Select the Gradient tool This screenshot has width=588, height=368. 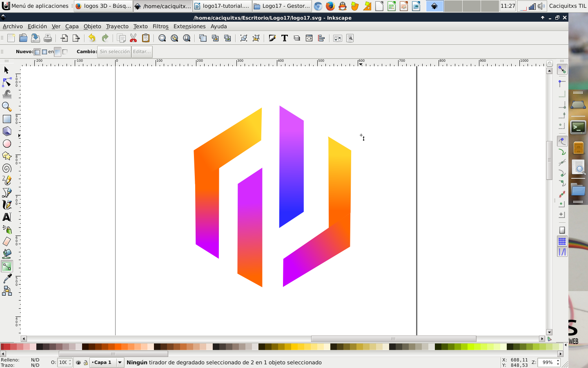click(x=7, y=267)
